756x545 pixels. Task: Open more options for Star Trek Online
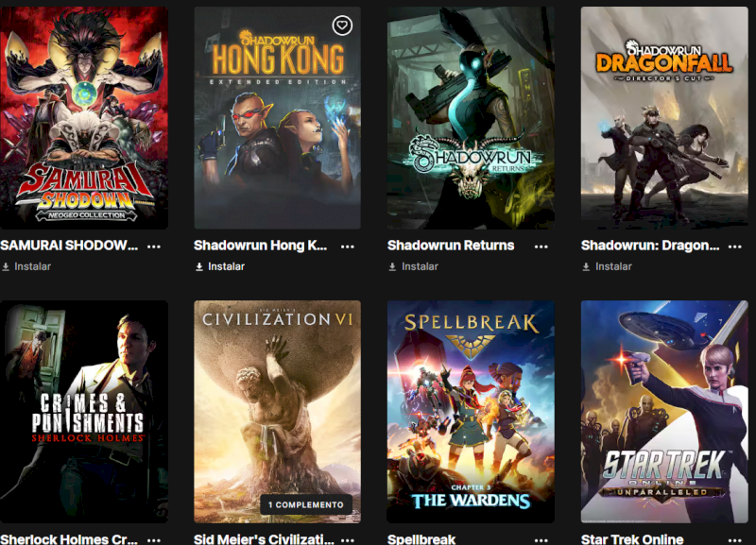pyautogui.click(x=734, y=540)
